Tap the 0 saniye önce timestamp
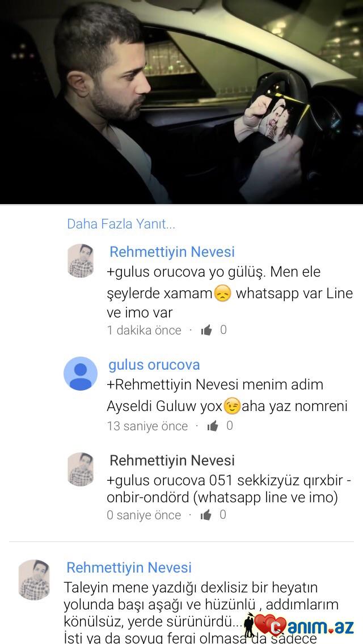This screenshot has height=644, width=363. click(144, 515)
